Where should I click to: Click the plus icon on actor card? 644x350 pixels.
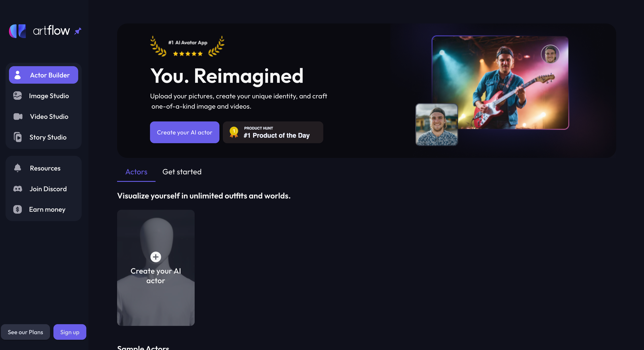(x=156, y=257)
